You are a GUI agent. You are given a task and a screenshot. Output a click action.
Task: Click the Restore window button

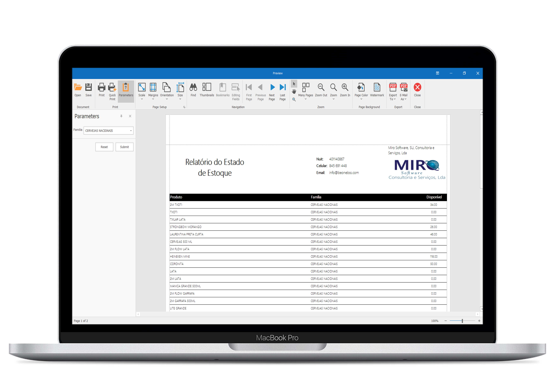[464, 73]
